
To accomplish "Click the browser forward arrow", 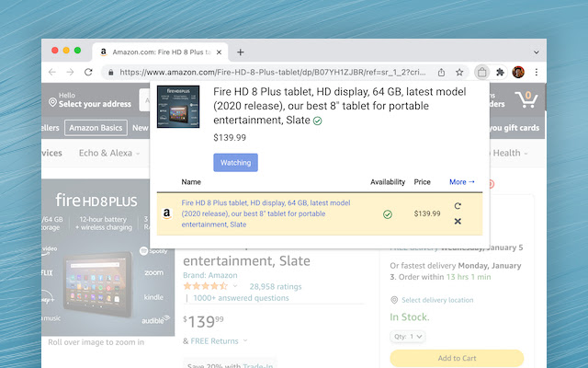I will 70,72.
